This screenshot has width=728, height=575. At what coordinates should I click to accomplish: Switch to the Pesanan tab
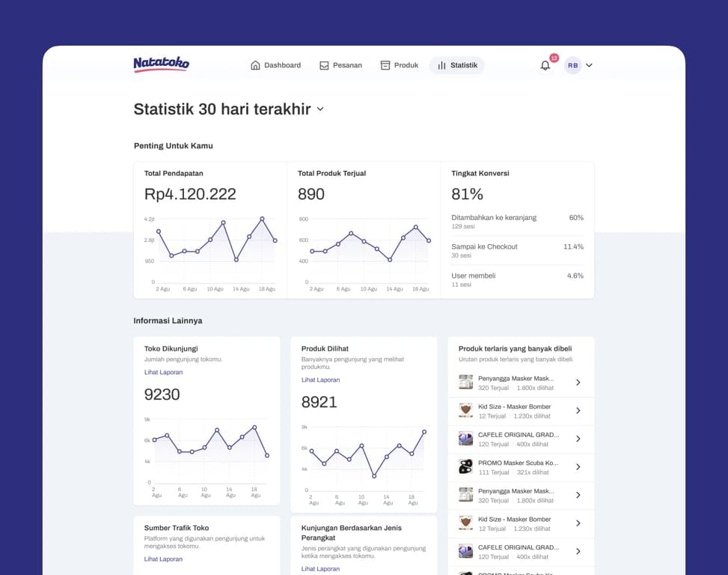click(340, 65)
